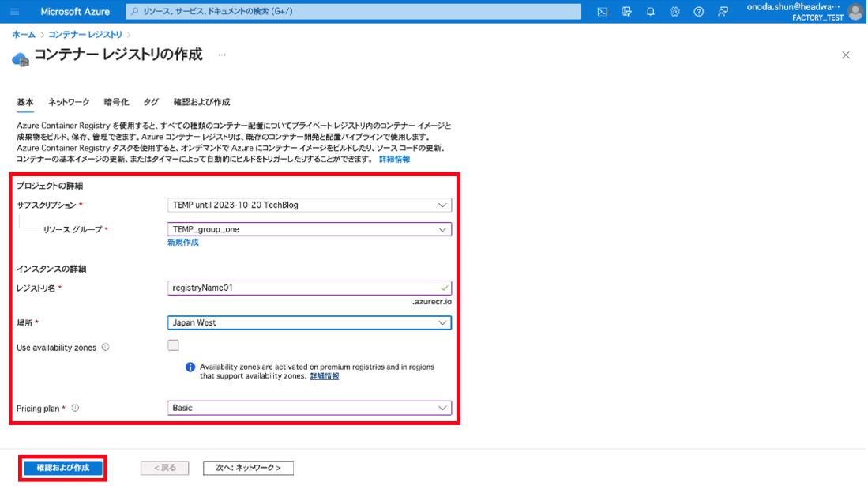Click the 新規作成 link under resource group

coord(182,242)
